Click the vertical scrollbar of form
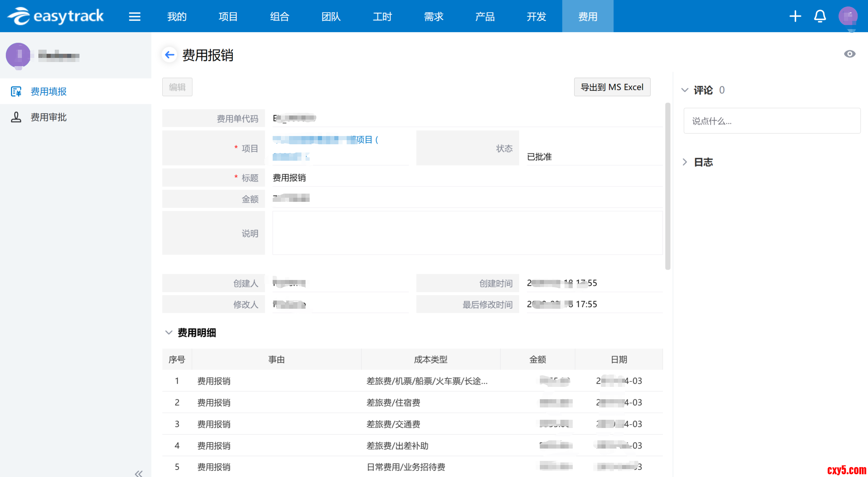868x477 pixels. pos(667,185)
